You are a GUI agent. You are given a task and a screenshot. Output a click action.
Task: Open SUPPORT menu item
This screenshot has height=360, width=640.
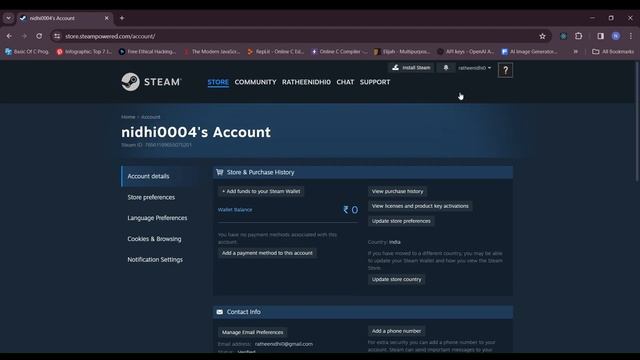coord(375,82)
